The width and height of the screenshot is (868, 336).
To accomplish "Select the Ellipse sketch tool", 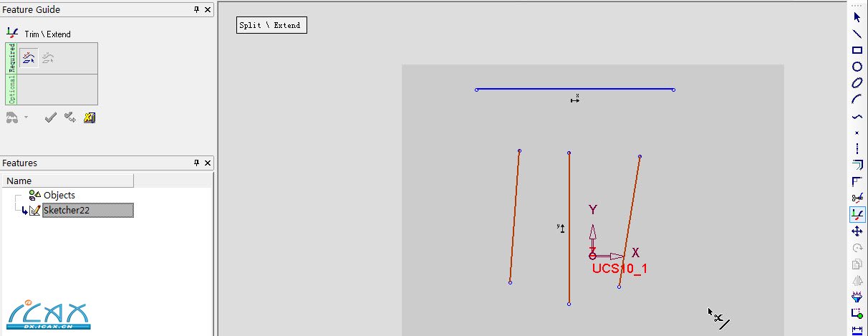I will 857,83.
